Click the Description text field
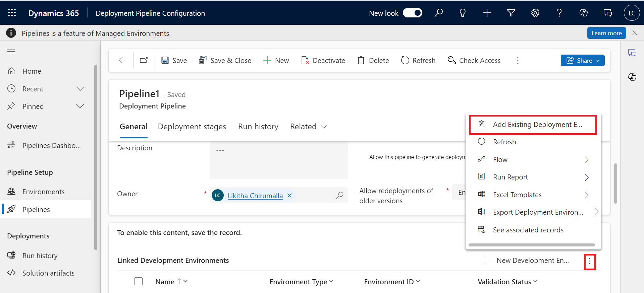 [278, 160]
